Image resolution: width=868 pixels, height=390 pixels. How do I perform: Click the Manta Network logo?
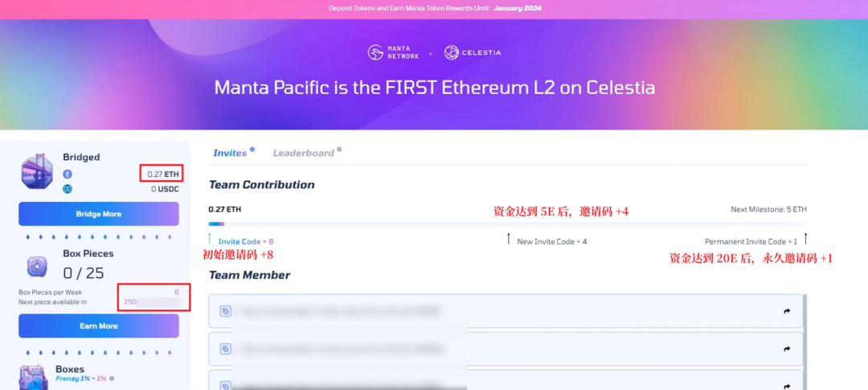[393, 52]
